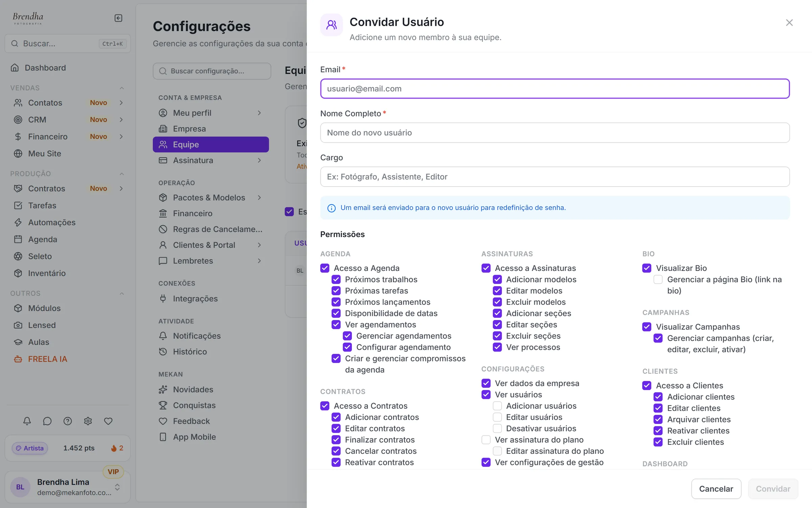Screen dimensions: 812x508
Task: Click the Convidar button
Action: (773, 489)
